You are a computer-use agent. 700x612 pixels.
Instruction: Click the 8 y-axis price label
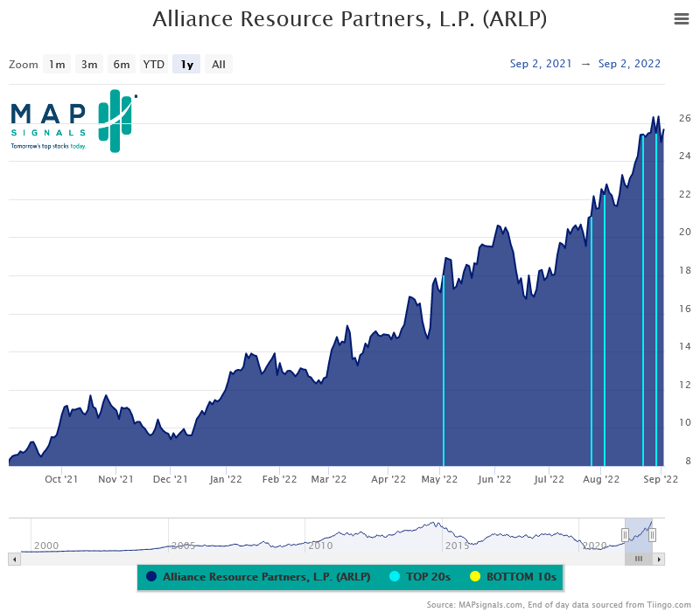pos(688,461)
